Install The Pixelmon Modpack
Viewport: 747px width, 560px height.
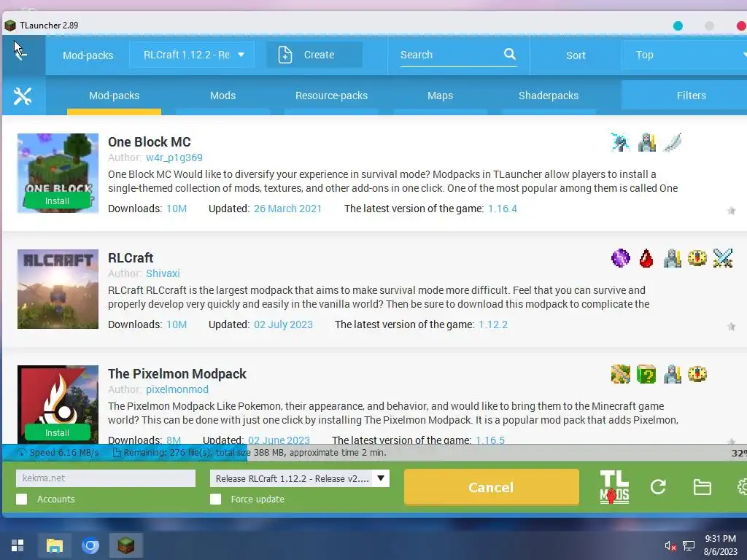[57, 433]
